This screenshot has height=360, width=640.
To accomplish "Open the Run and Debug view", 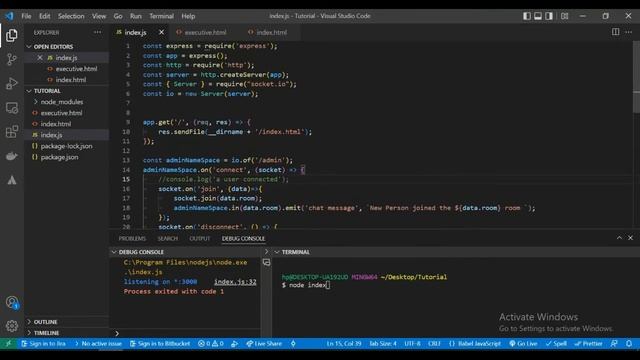I will click(11, 83).
